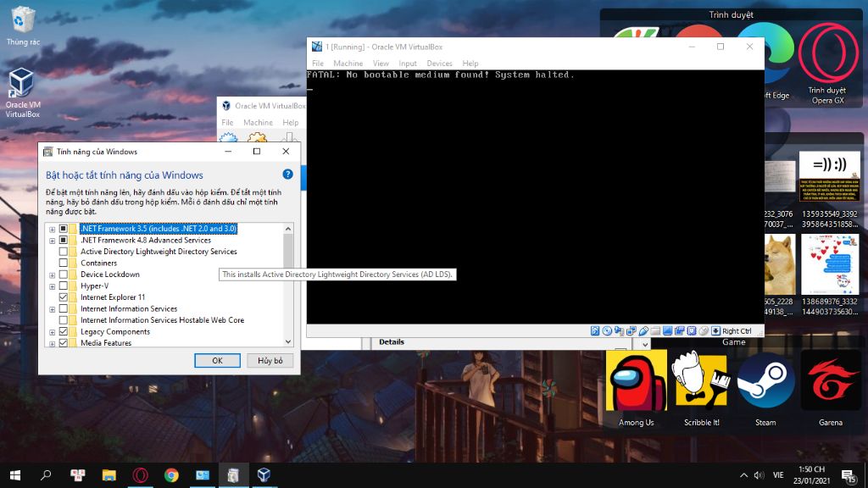Open Help menu in running VM window
This screenshot has width=868, height=488.
tap(470, 63)
